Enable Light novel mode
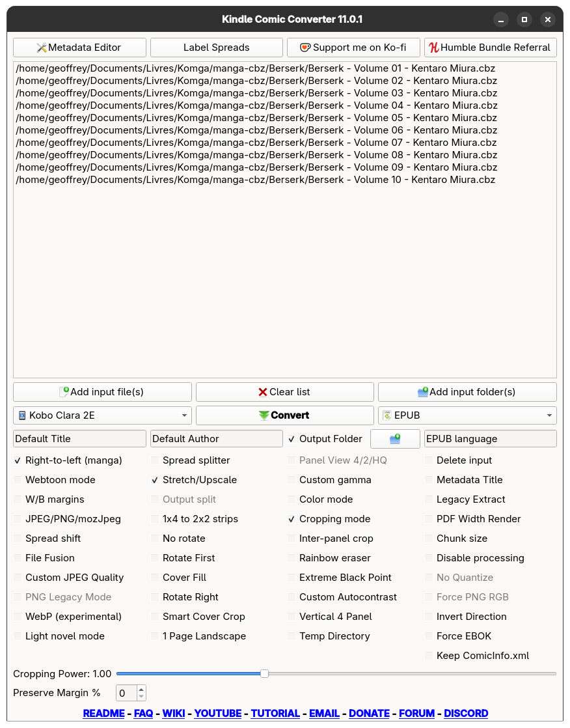 click(18, 636)
